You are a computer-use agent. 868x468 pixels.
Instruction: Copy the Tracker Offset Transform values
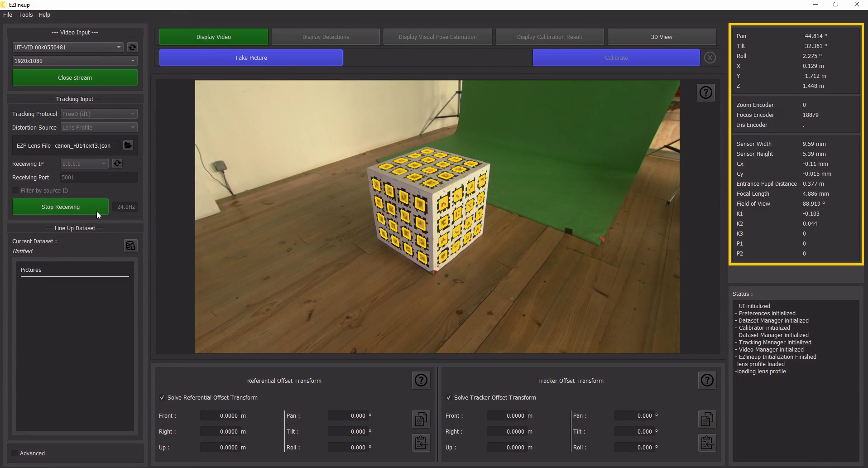(707, 419)
